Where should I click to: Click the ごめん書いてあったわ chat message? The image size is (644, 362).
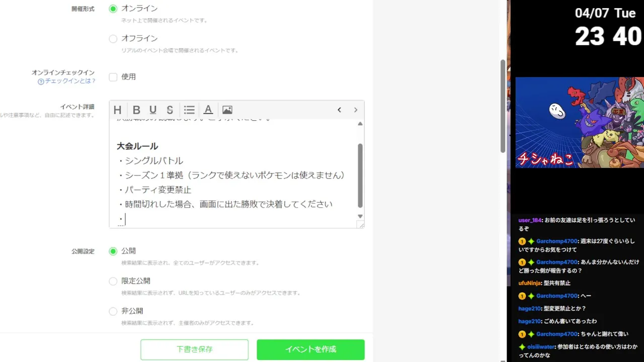pyautogui.click(x=570, y=321)
